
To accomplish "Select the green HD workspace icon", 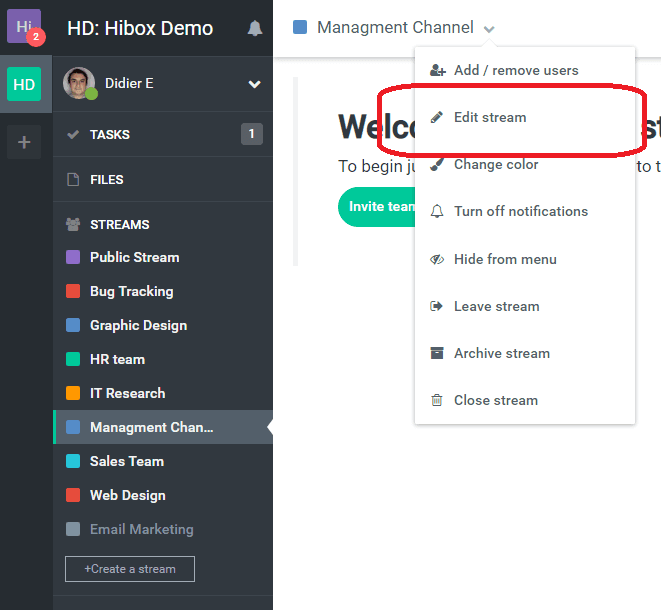I will coord(24,84).
